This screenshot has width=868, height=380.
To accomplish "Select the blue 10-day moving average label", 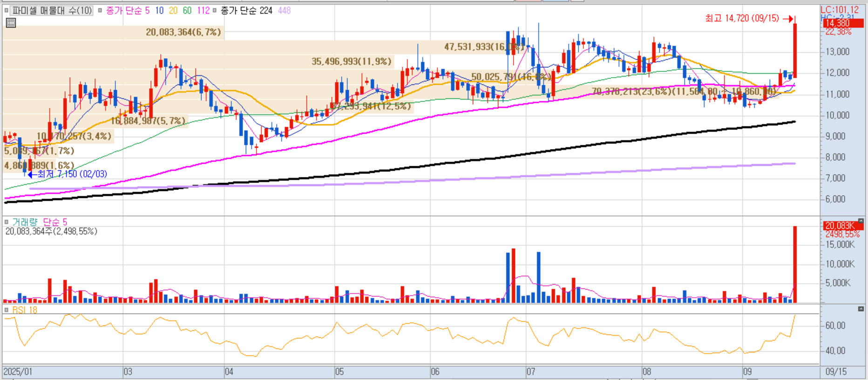I will tap(159, 10).
